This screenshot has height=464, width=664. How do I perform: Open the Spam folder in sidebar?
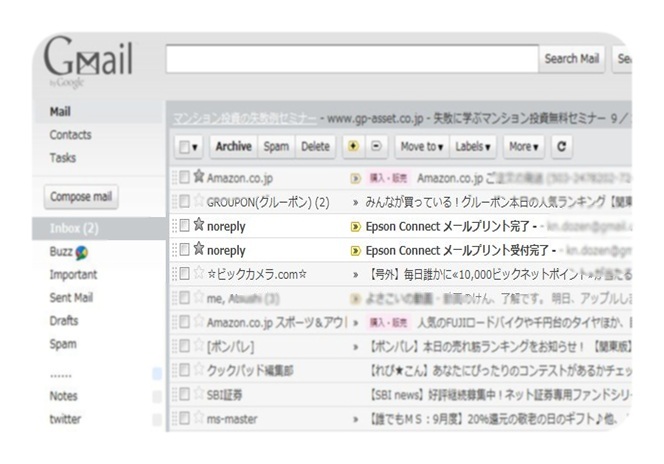coord(63,344)
